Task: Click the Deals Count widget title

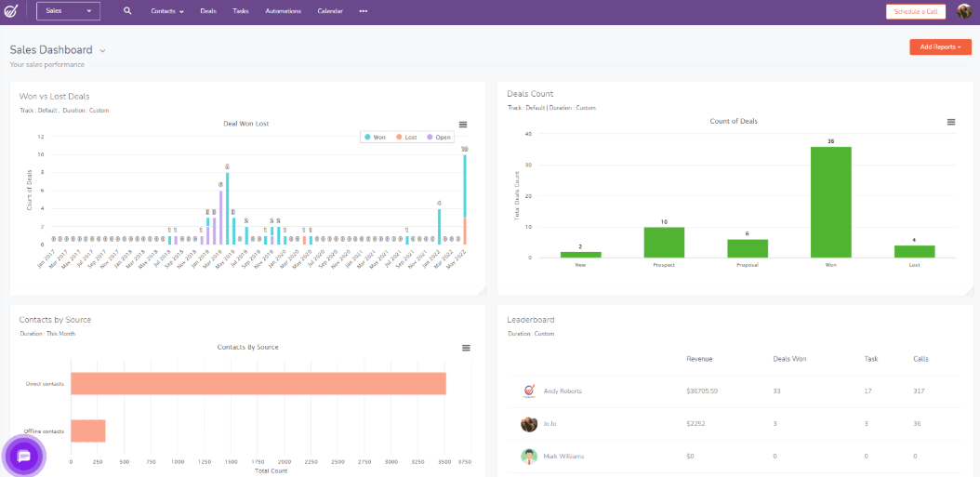Action: click(530, 94)
